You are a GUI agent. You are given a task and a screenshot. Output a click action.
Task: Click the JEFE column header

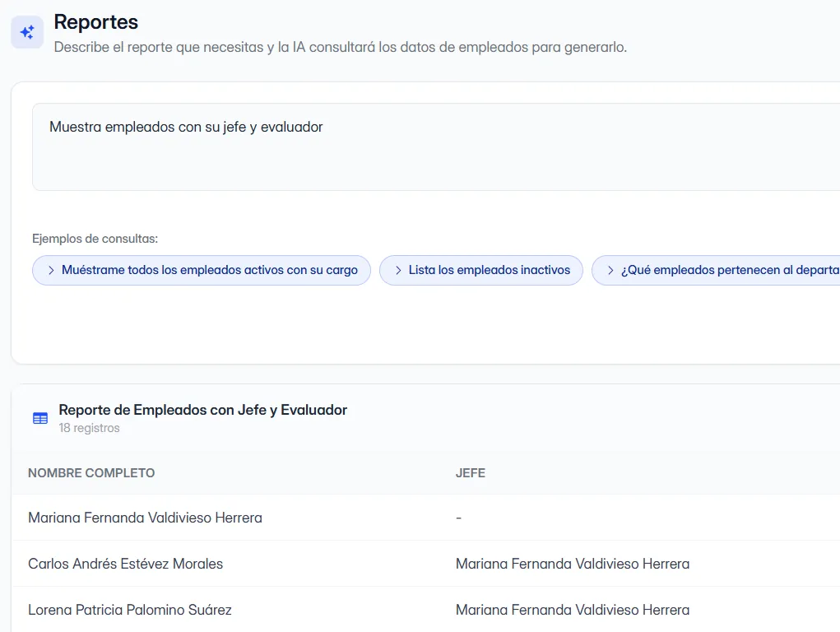pos(471,473)
